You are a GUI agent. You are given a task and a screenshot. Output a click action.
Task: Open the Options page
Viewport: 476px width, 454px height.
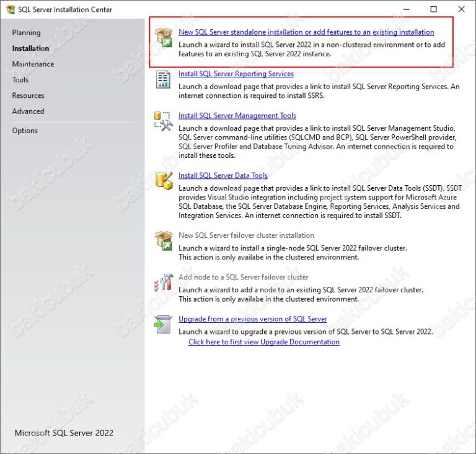click(x=25, y=131)
